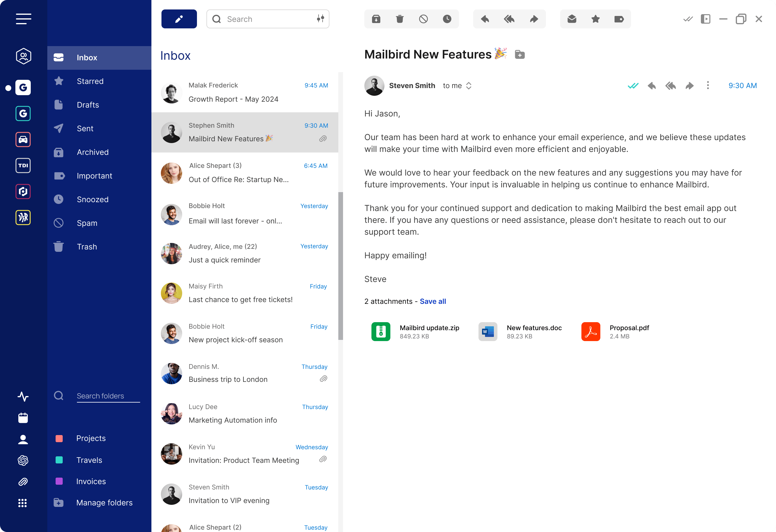The image size is (776, 532).
Task: Reply all using message header icon
Action: pyautogui.click(x=670, y=86)
